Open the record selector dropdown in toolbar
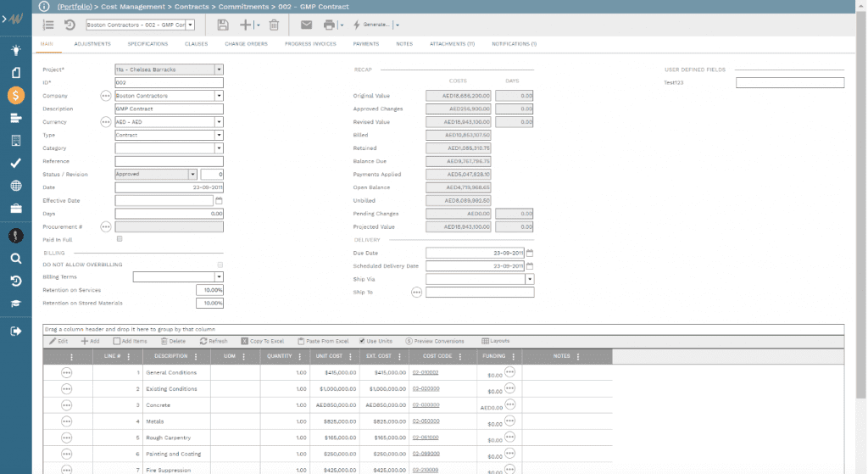 [191, 25]
